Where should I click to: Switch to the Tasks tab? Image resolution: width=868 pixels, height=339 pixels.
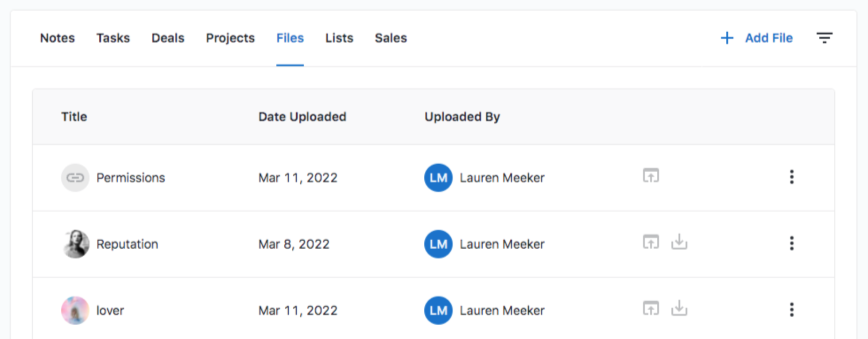click(x=113, y=38)
